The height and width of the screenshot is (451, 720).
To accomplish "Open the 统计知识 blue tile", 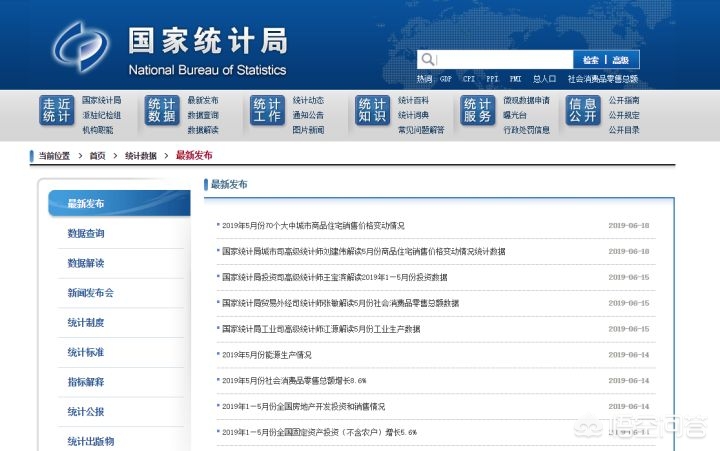I will coord(372,110).
